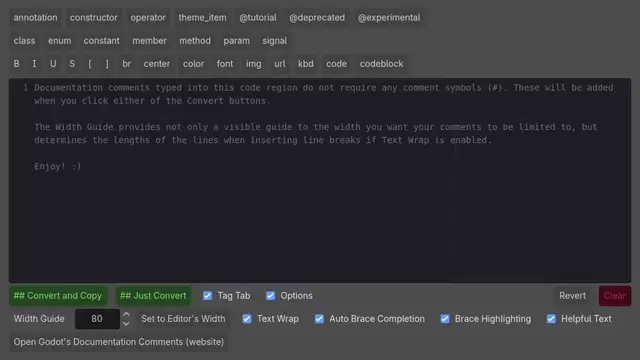Insert the param reference tag
Screen dimensions: 640x360
[237, 41]
